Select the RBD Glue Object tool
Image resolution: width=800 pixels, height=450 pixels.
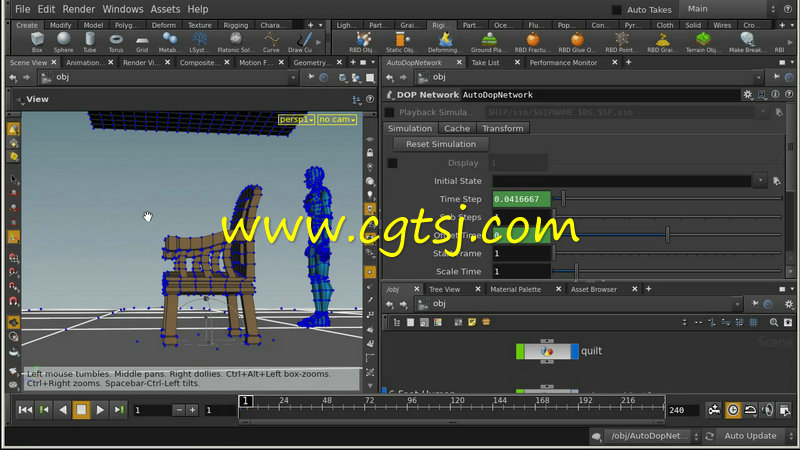pyautogui.click(x=577, y=42)
